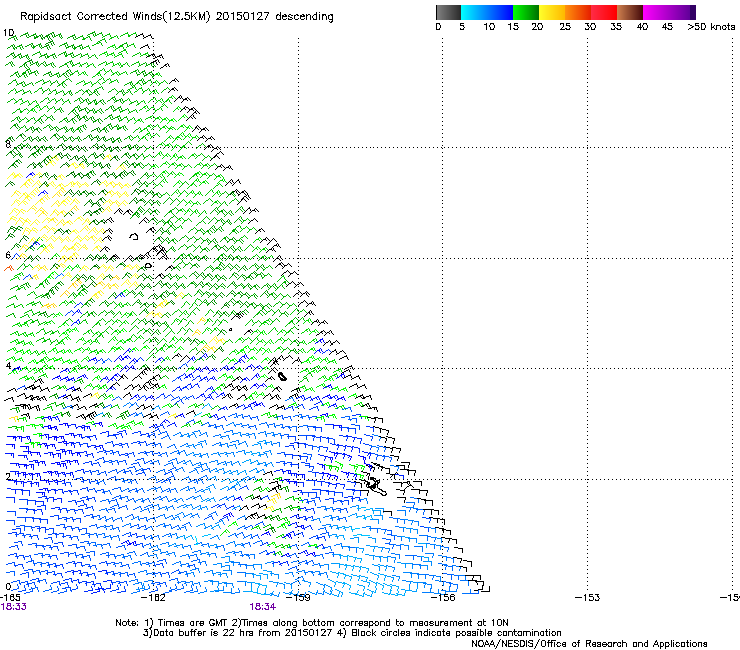Click the purple time label '18:34'
This screenshot has width=740, height=650.
263,607
